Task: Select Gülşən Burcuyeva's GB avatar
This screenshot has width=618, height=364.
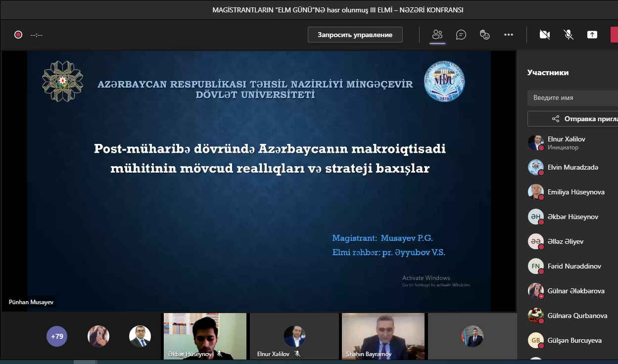Action: (x=536, y=340)
